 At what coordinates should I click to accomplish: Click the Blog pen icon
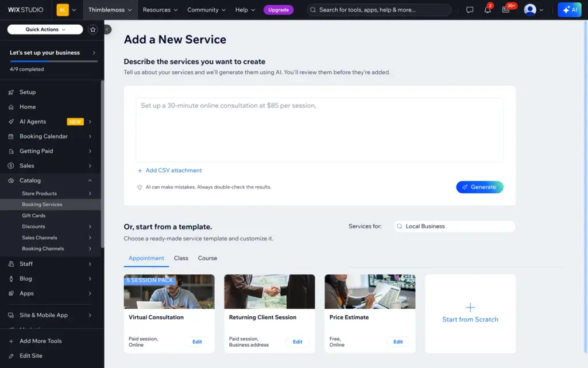point(11,279)
